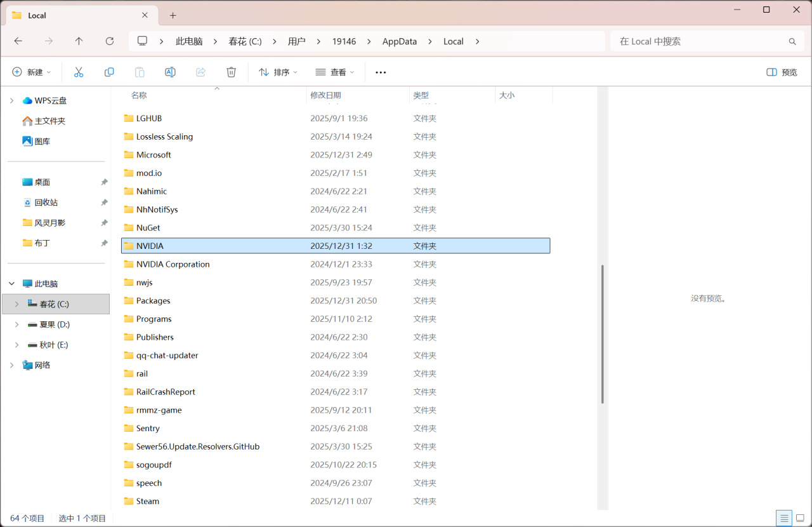812x527 pixels.
Task: Open 风灵月影 quick access folder
Action: (x=44, y=222)
